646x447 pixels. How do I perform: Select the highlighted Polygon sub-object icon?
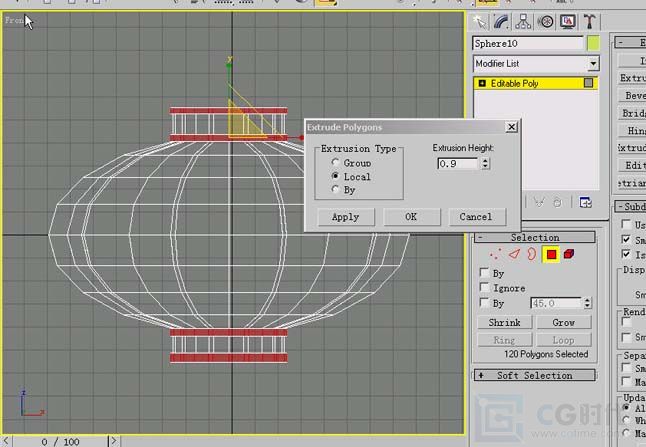(551, 255)
